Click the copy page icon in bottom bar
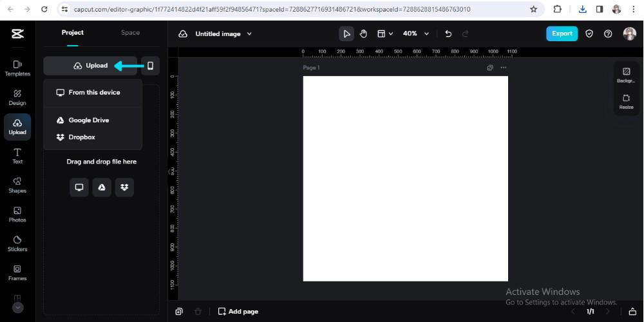Image resolution: width=644 pixels, height=322 pixels. [x=178, y=311]
